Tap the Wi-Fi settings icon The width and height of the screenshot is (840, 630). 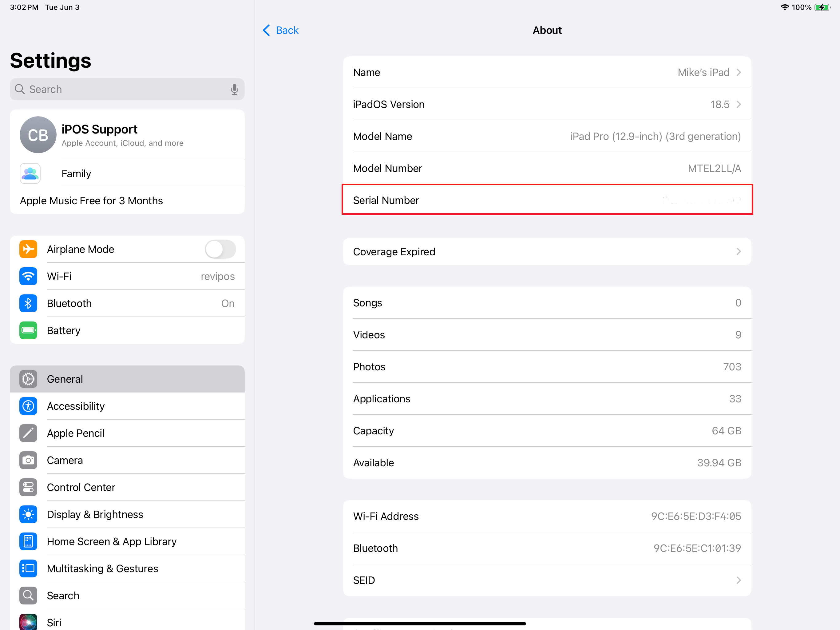point(28,276)
